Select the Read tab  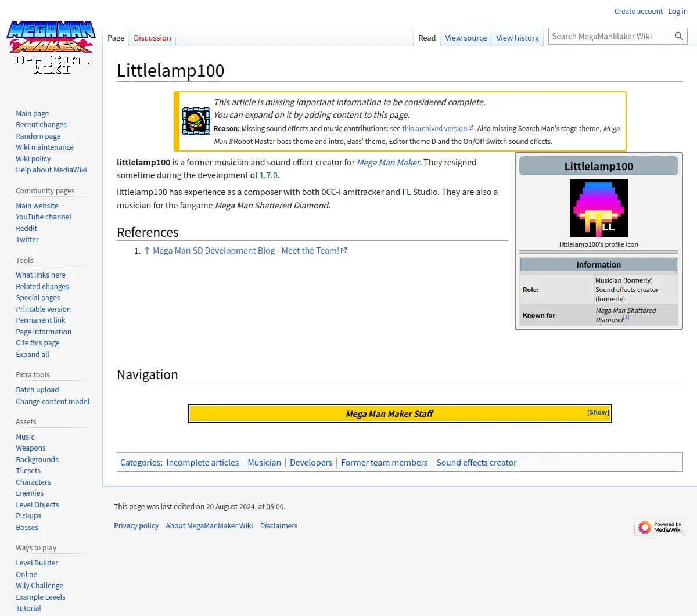pyautogui.click(x=427, y=38)
